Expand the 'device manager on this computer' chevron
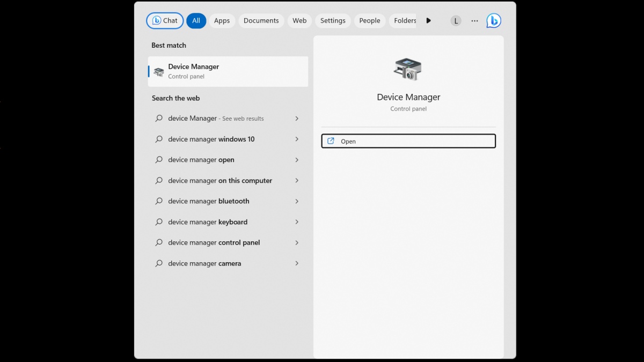644x362 pixels. click(x=297, y=181)
